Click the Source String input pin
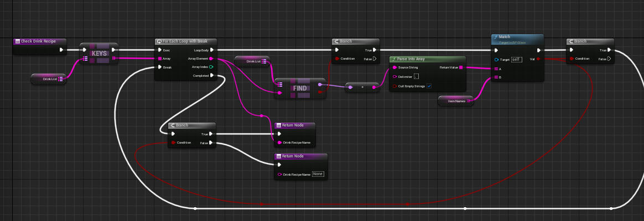The image size is (644, 221). pyautogui.click(x=394, y=67)
